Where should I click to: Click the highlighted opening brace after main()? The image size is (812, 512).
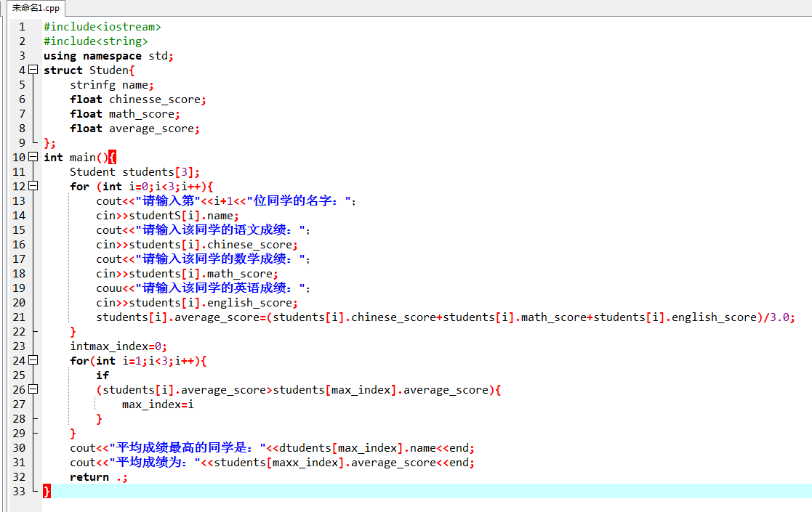click(112, 158)
